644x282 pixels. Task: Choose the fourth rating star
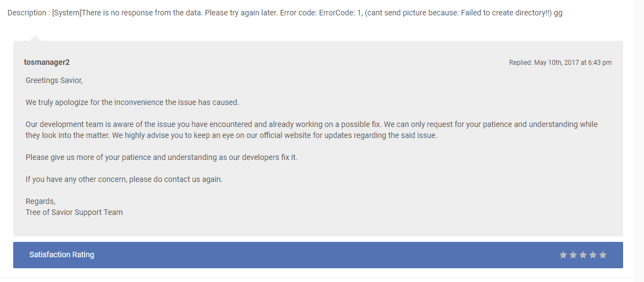point(593,255)
